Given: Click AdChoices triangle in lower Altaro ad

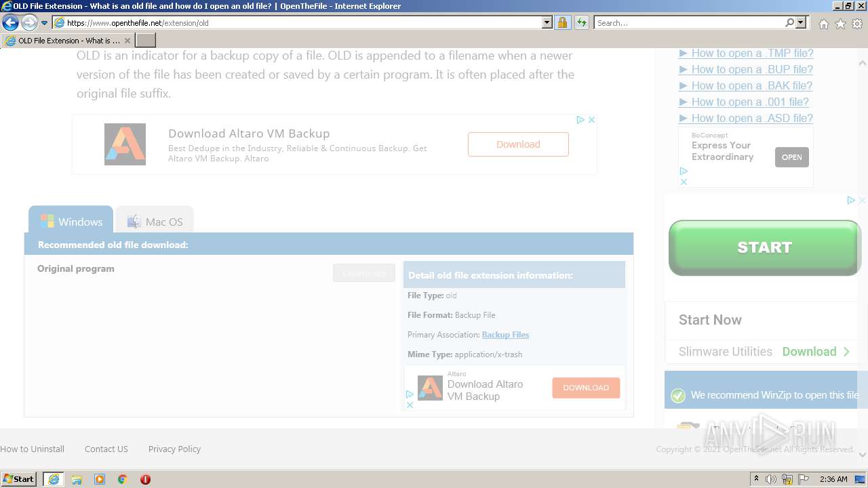Looking at the screenshot, I should point(410,394).
